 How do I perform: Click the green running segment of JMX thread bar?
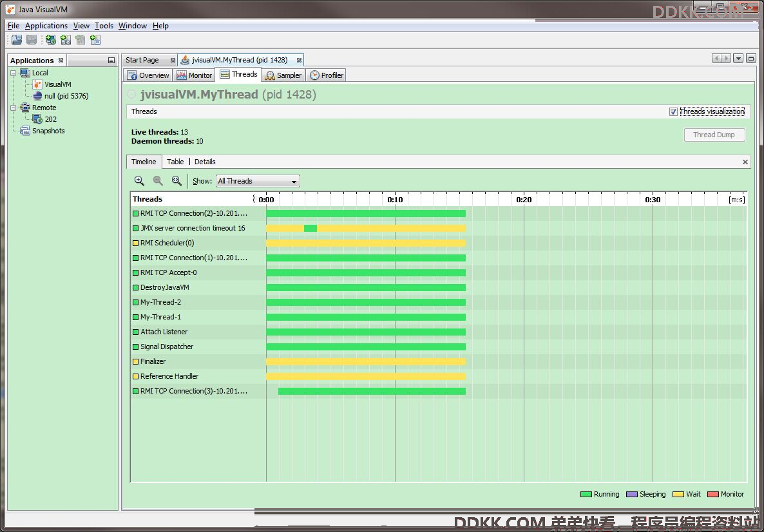pyautogui.click(x=310, y=228)
